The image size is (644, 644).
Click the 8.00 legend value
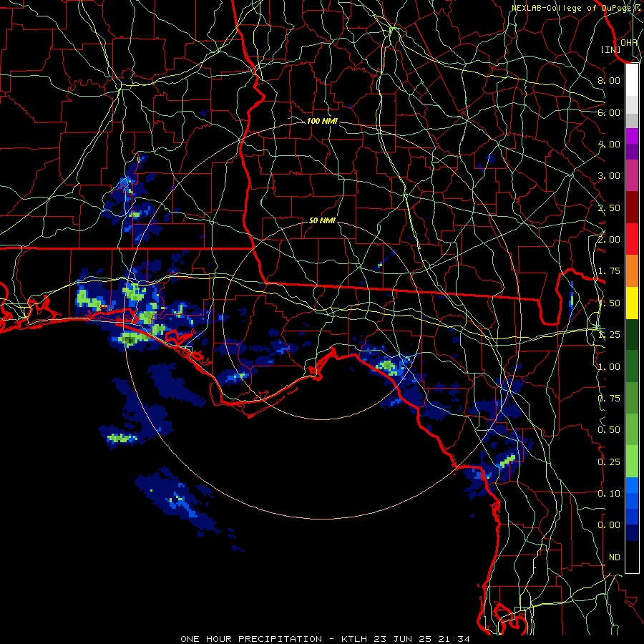(609, 80)
